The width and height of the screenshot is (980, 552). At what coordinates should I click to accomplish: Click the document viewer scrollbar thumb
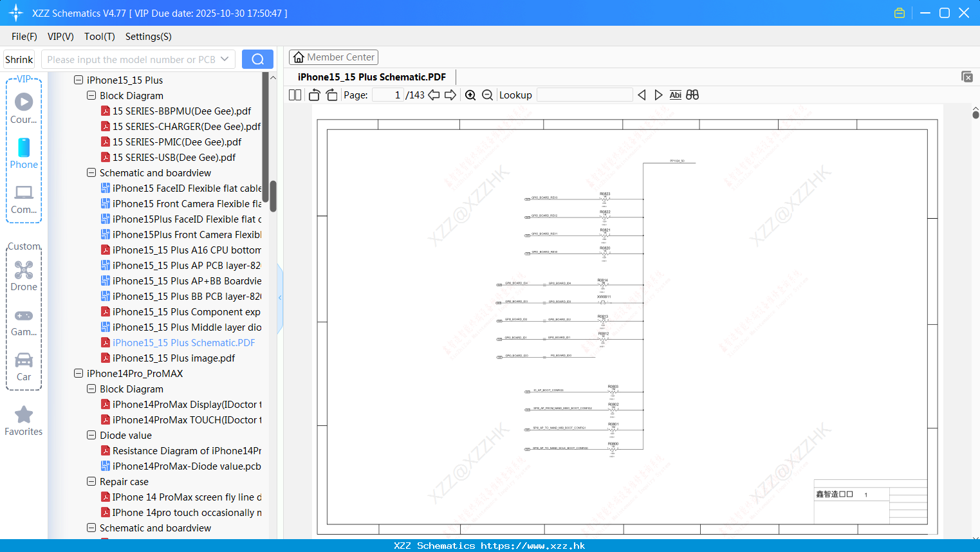click(975, 115)
